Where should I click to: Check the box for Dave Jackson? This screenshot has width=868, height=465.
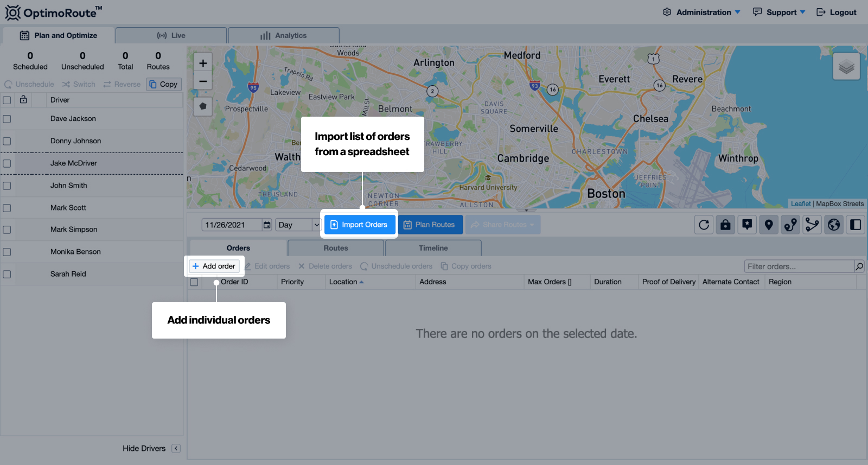(x=7, y=119)
